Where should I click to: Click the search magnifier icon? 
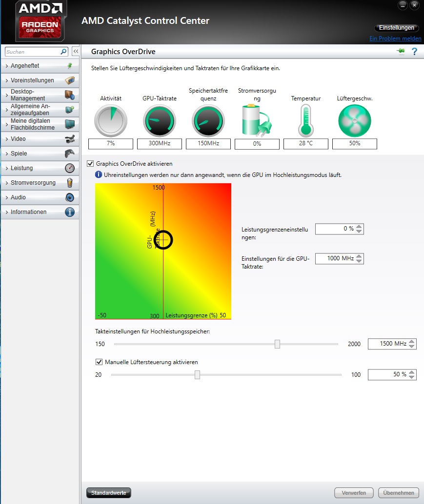pyautogui.click(x=64, y=52)
